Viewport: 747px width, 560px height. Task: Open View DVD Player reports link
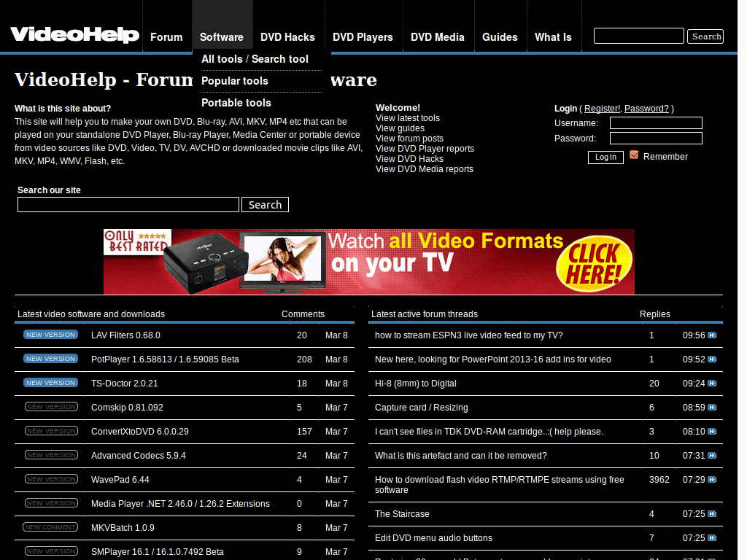pyautogui.click(x=425, y=149)
